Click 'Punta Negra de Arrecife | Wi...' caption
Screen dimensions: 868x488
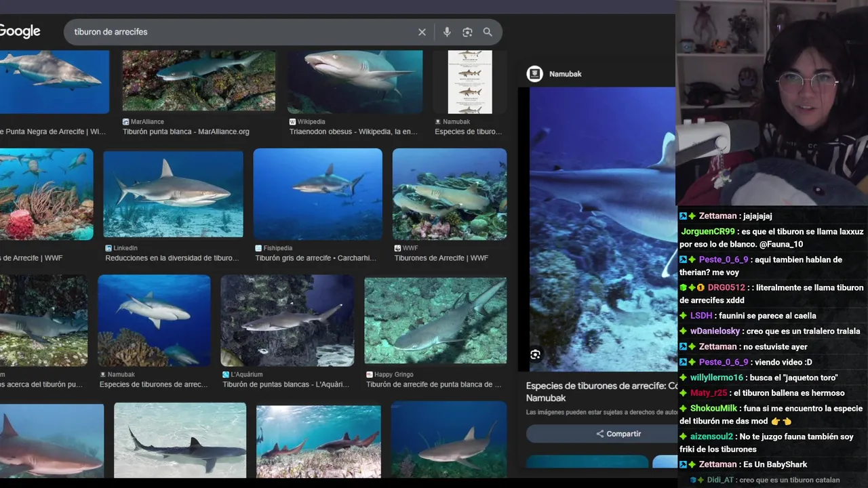click(53, 131)
